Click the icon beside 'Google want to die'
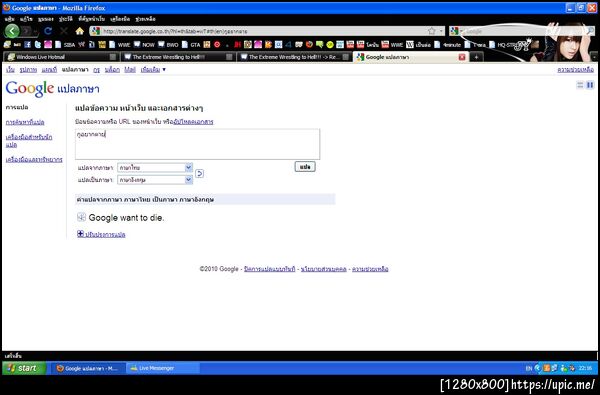 [x=81, y=217]
